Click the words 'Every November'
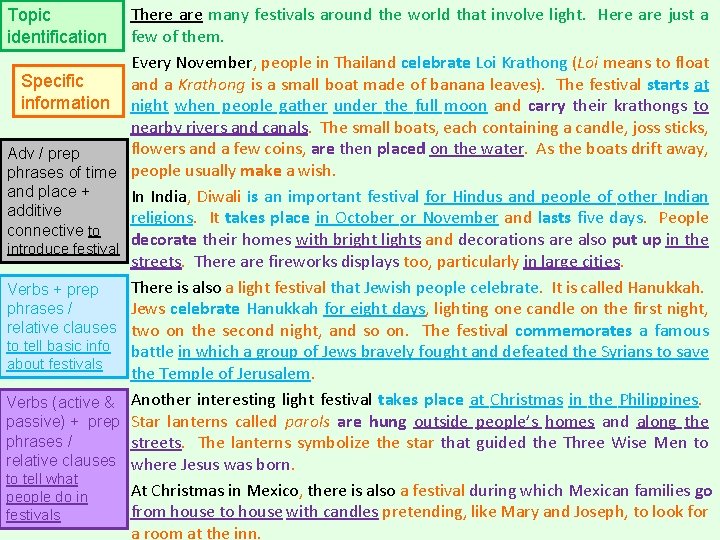Image resolution: width=720 pixels, height=540 pixels. [x=191, y=62]
